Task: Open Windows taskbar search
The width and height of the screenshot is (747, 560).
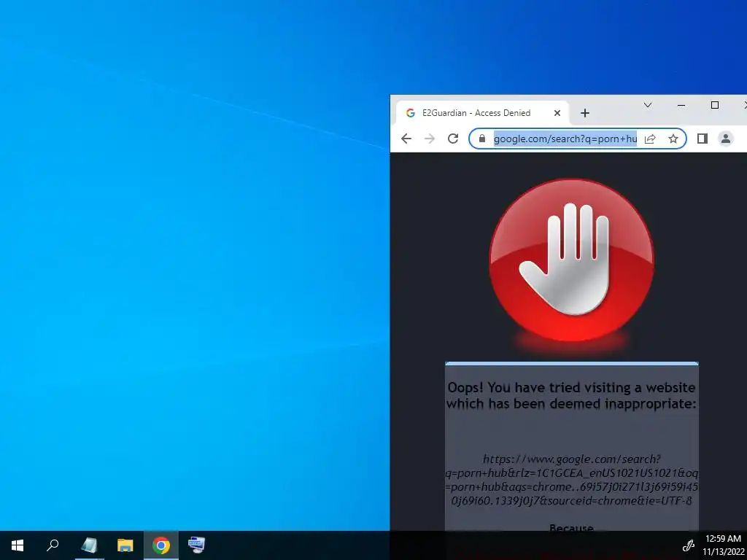Action: click(53, 545)
